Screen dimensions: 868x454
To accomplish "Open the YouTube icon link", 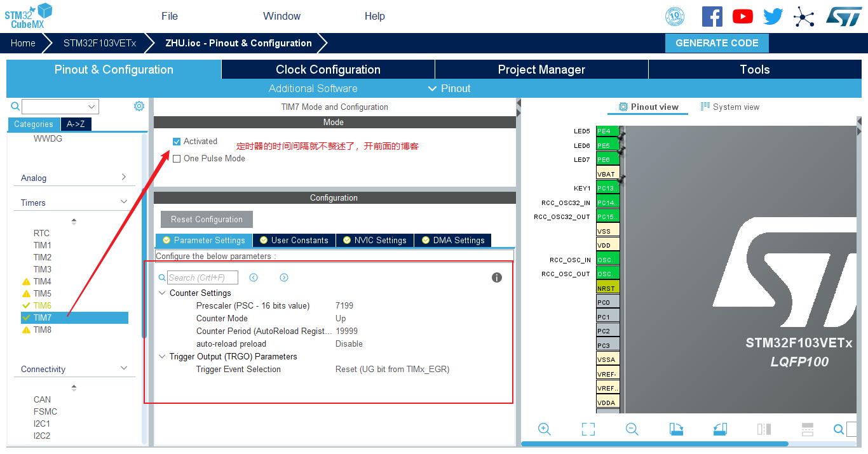I will (x=743, y=17).
